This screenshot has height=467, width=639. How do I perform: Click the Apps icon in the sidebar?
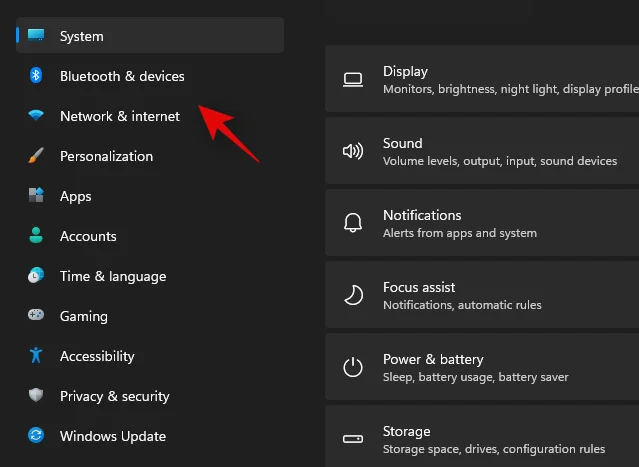tap(36, 196)
